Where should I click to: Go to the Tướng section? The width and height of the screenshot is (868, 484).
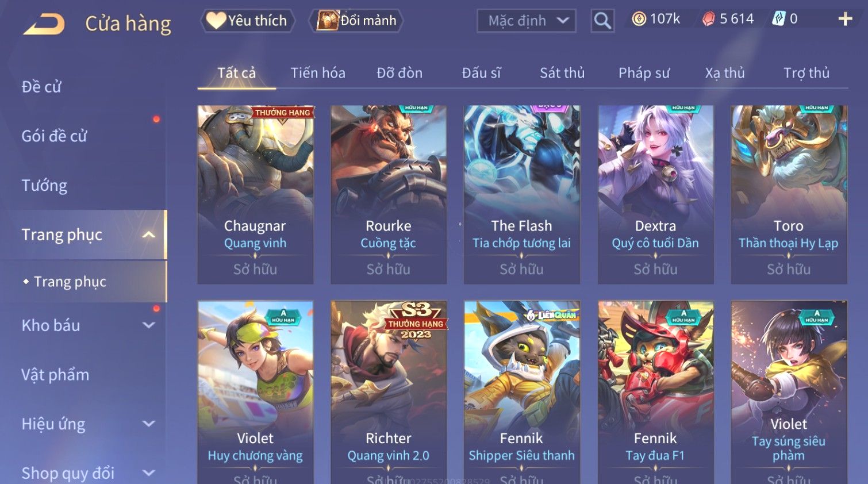[44, 186]
